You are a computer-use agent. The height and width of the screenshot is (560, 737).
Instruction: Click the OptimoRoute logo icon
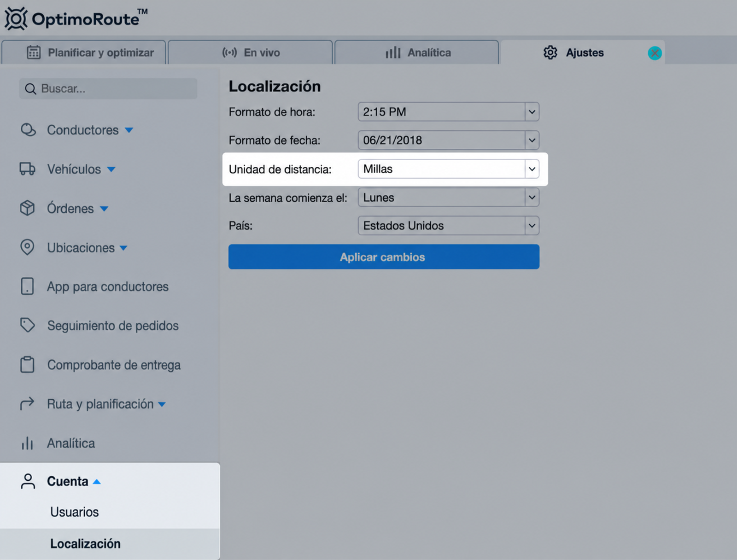(x=16, y=19)
